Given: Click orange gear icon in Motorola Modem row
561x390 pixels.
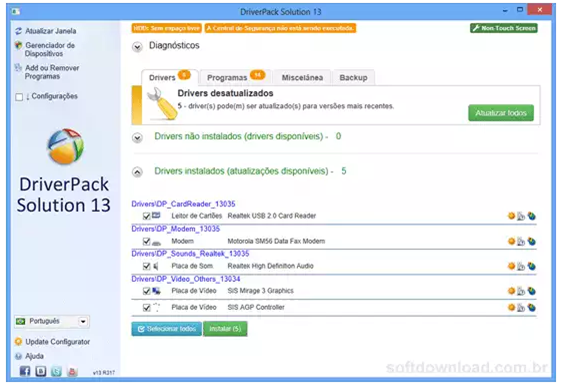Looking at the screenshot, I should click(512, 242).
